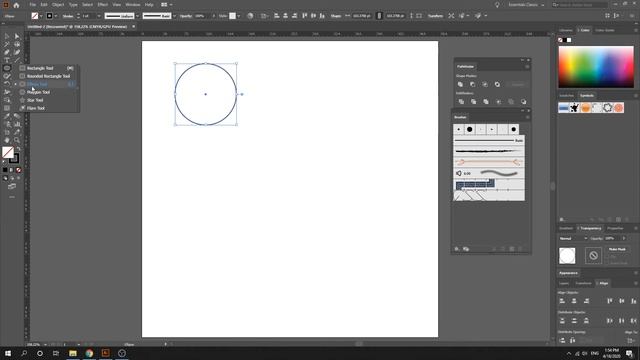
Task: Select the Rotate tool
Action: click(7, 84)
